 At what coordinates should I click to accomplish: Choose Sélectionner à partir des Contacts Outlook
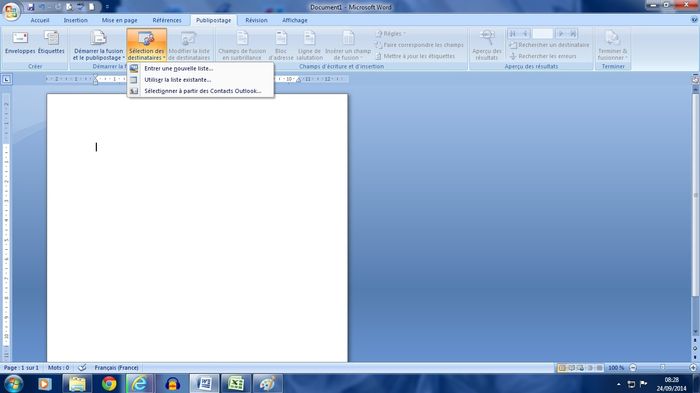click(200, 91)
